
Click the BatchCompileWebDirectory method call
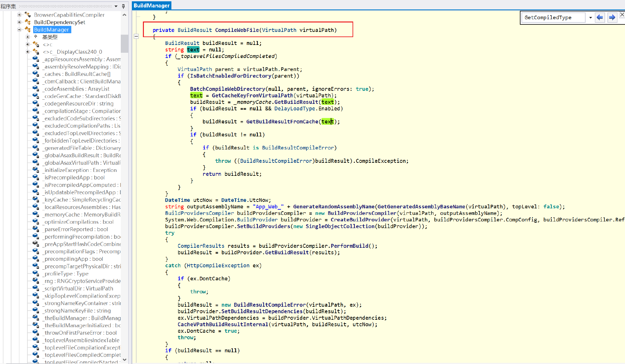(x=228, y=89)
